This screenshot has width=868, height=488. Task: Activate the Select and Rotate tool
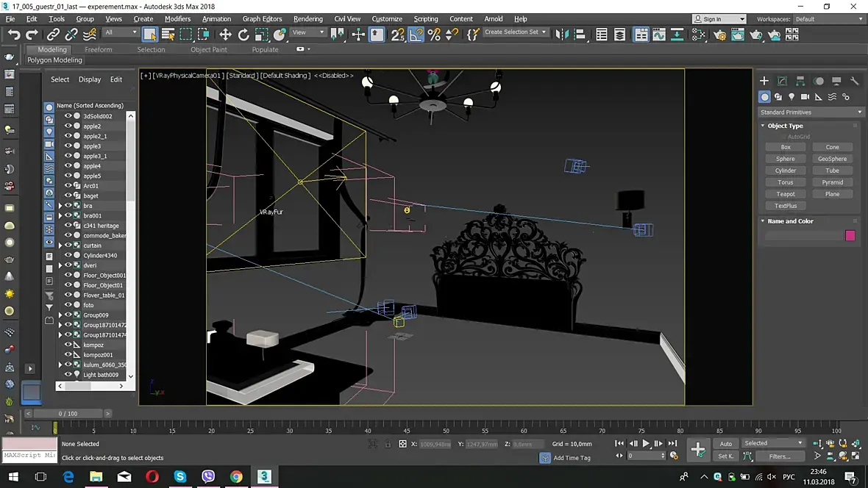[x=243, y=34]
